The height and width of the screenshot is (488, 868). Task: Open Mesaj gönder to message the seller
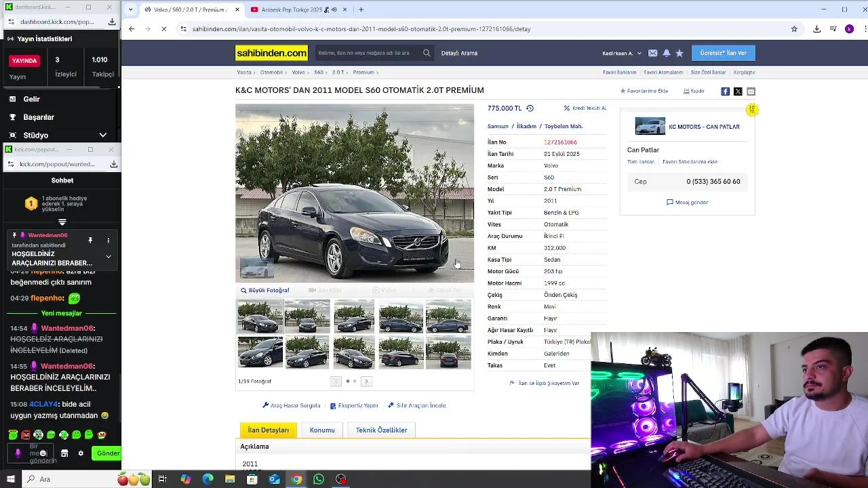(x=687, y=202)
